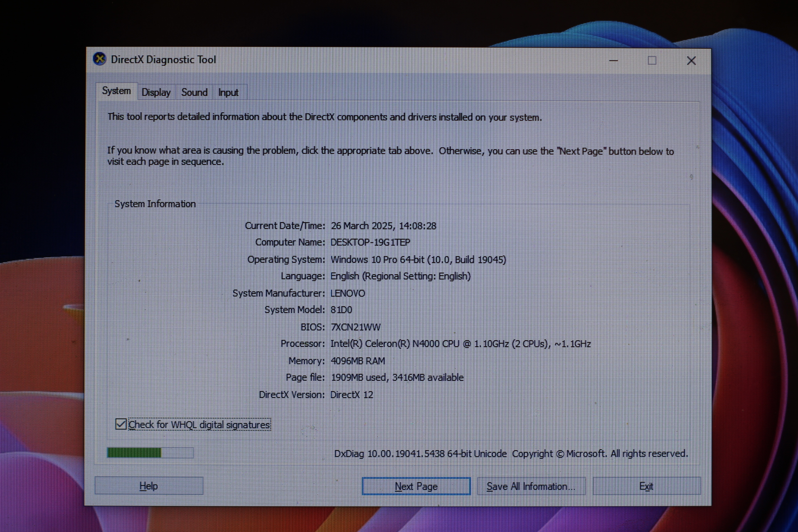Click the DxDiag version copyright text
798x532 pixels.
[511, 453]
